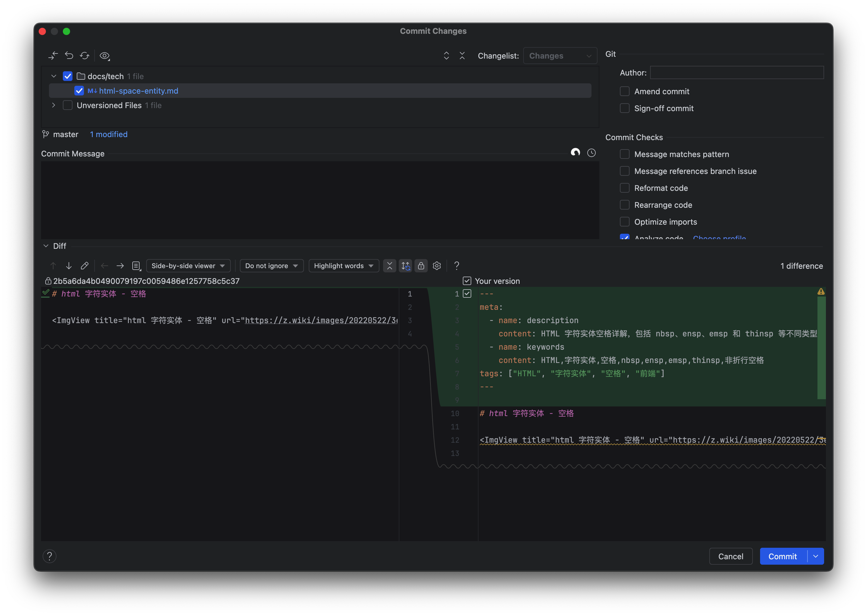
Task: Open the diff settings gear icon
Action: point(437,266)
